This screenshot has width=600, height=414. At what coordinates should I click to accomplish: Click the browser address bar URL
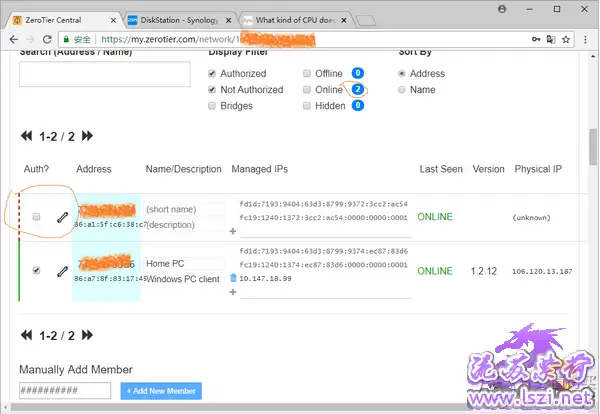(x=170, y=39)
